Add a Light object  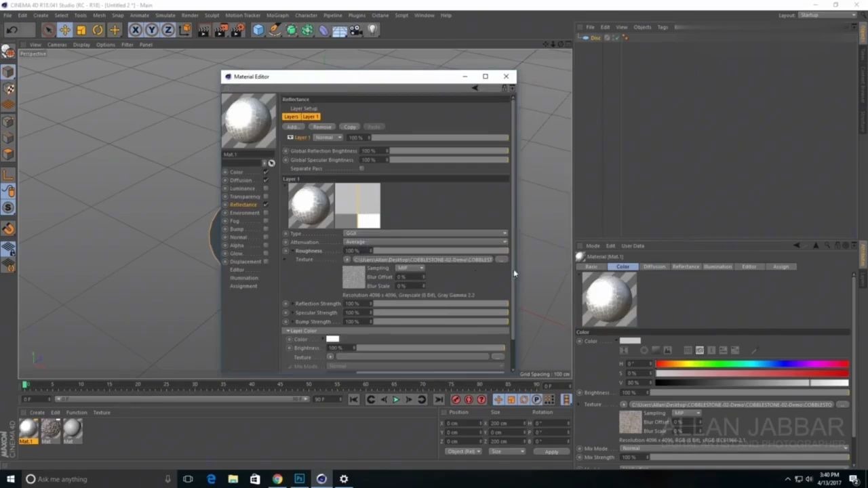tap(372, 30)
